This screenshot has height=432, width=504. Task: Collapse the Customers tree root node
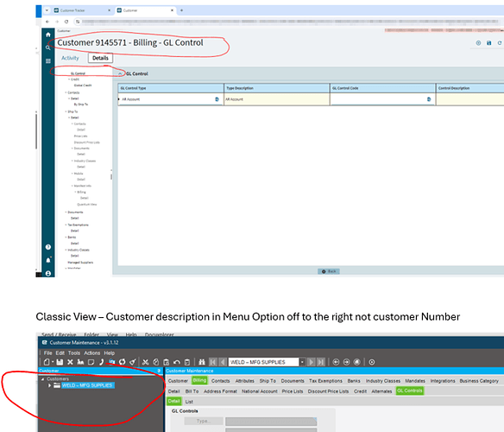(x=43, y=379)
